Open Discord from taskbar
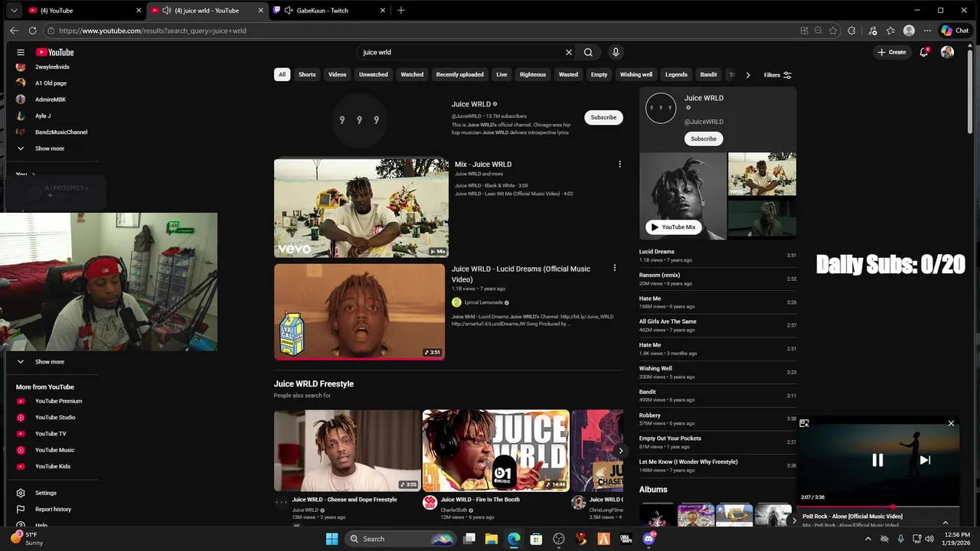Image resolution: width=980 pixels, height=551 pixels. (648, 539)
